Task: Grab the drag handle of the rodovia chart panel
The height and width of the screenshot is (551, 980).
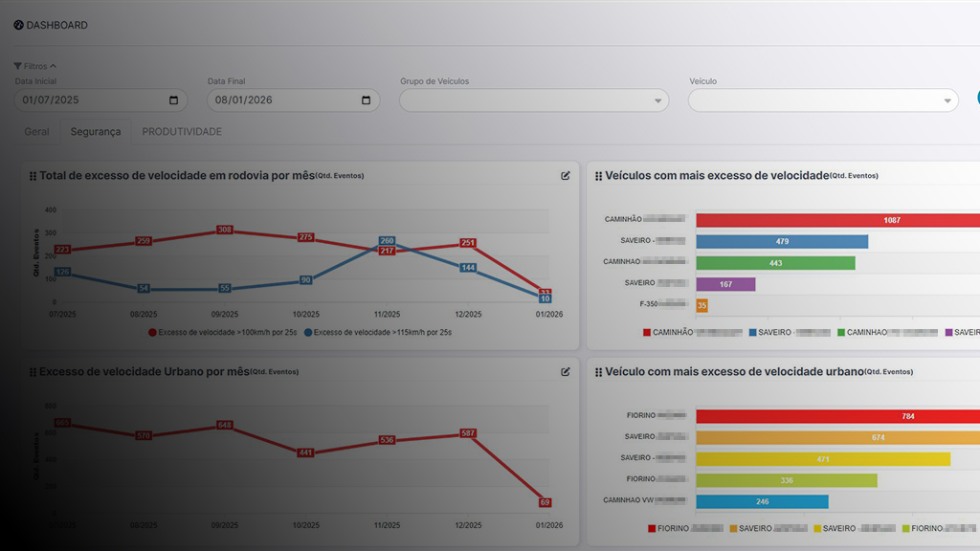Action: click(33, 177)
